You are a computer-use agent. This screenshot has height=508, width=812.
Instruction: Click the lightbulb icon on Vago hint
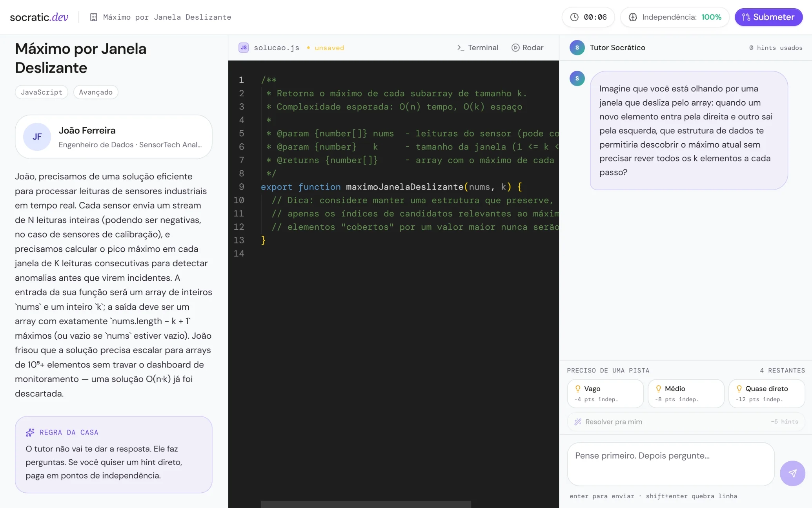578,389
